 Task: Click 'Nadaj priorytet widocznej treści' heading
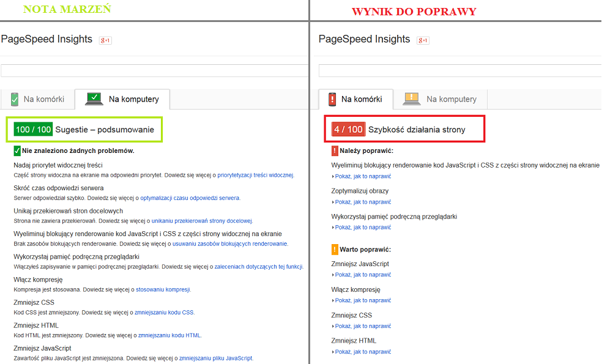(x=58, y=166)
